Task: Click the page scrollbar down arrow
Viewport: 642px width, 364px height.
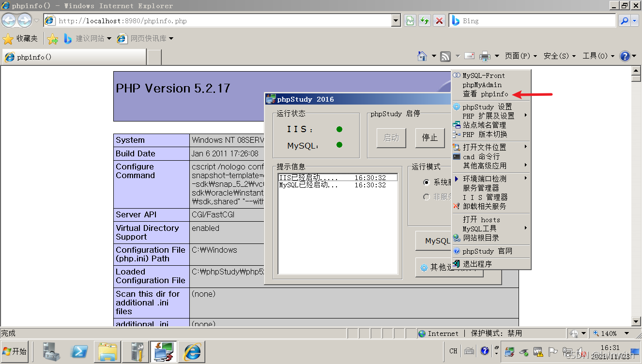Action: (x=637, y=322)
